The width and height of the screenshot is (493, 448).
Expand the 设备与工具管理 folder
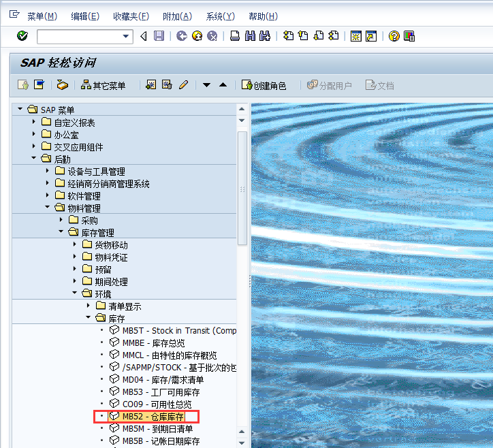(47, 170)
